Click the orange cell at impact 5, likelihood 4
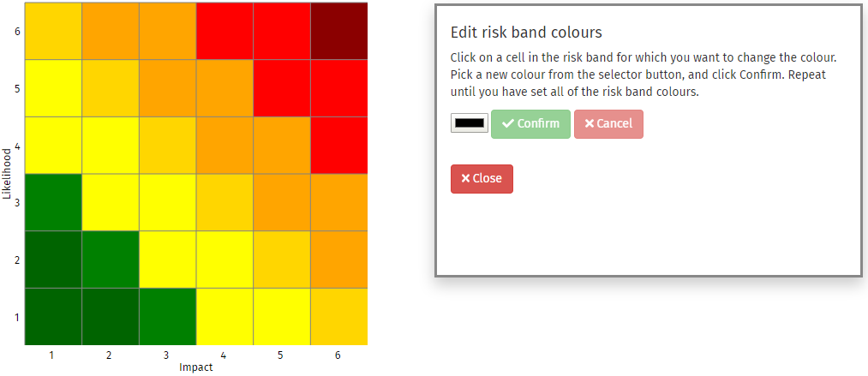Image resolution: width=868 pixels, height=376 pixels. pyautogui.click(x=282, y=146)
